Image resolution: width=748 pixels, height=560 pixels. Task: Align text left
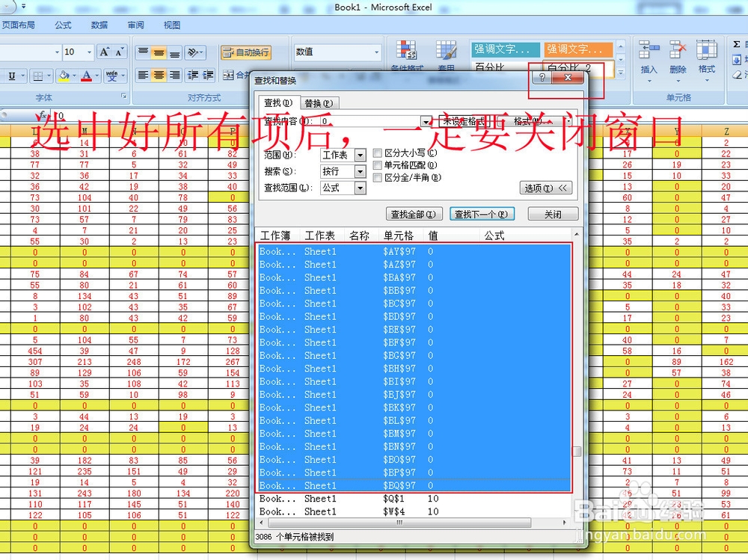point(143,75)
